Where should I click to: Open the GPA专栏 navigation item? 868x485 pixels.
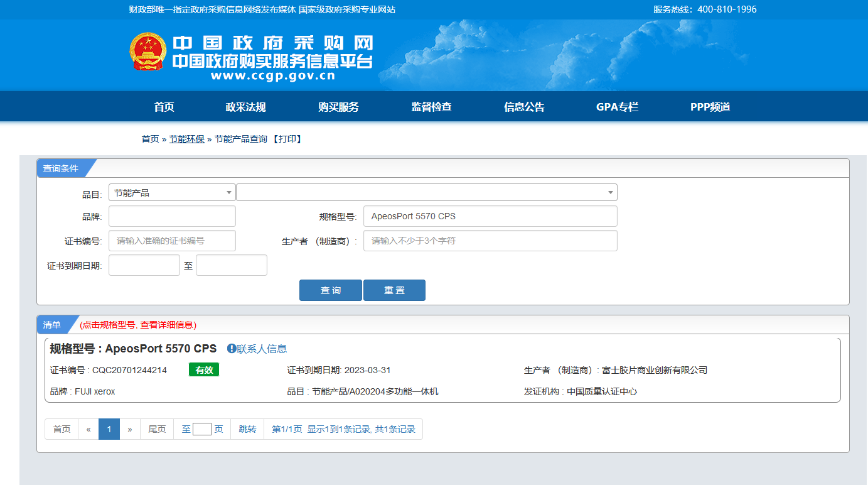617,107
